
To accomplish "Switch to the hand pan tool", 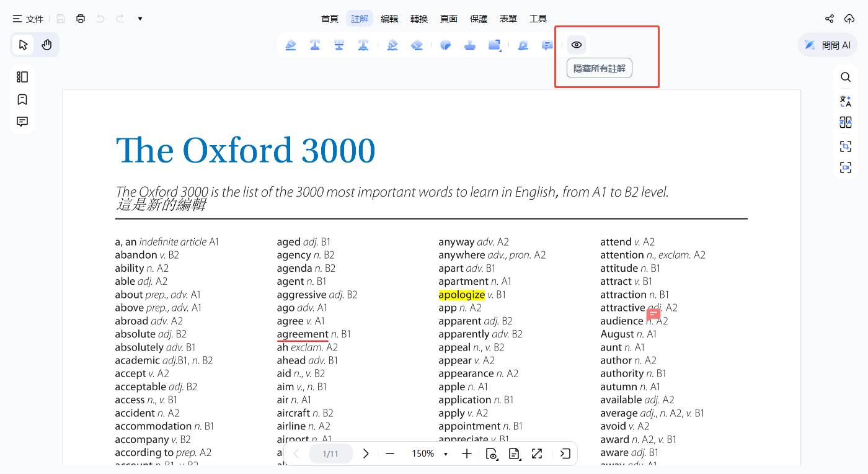I will tap(46, 45).
